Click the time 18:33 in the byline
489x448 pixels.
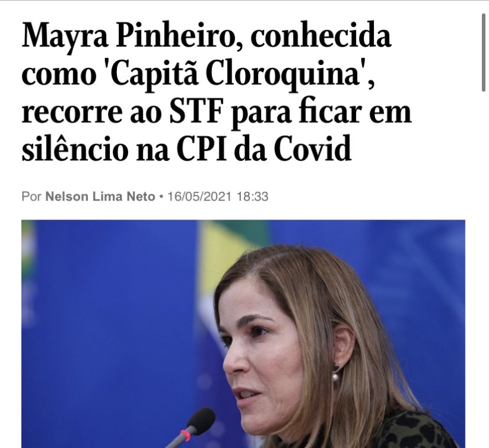pyautogui.click(x=252, y=197)
